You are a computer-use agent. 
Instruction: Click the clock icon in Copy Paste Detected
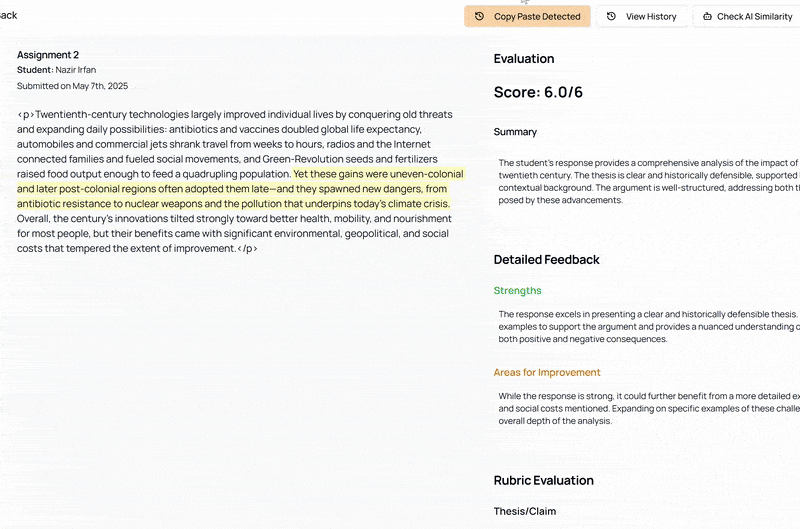tap(479, 17)
